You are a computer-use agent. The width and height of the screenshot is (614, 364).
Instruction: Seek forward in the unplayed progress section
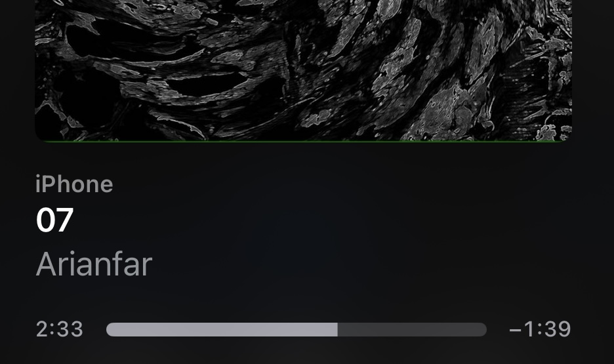click(412, 329)
